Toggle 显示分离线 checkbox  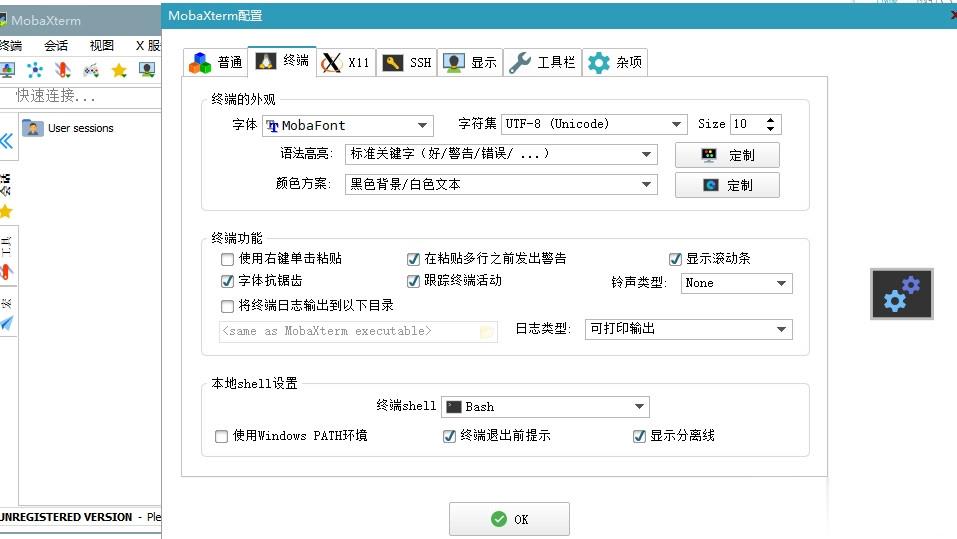(639, 436)
